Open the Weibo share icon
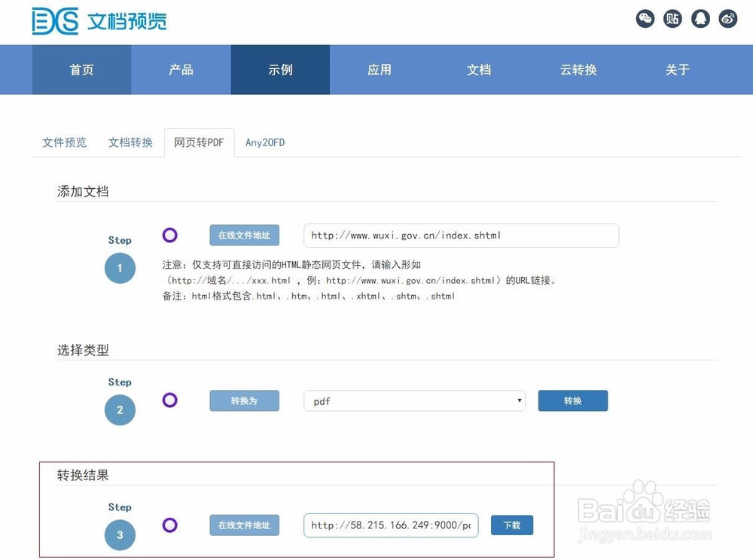 point(727,19)
